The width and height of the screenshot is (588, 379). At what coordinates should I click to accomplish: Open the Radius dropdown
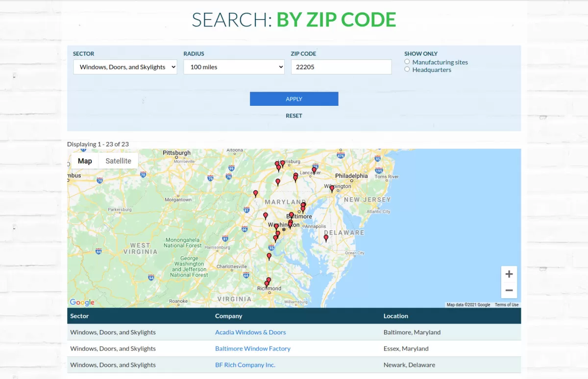(x=234, y=67)
